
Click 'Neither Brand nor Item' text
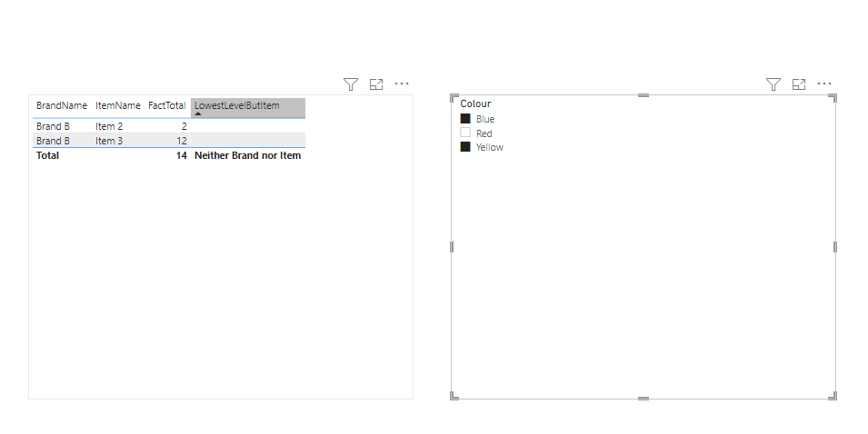tap(247, 155)
